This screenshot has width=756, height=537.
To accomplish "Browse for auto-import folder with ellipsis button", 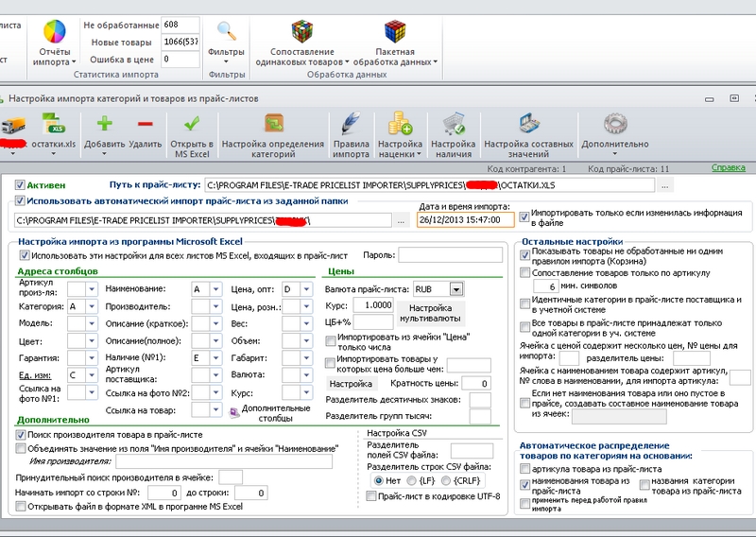I will (x=401, y=220).
